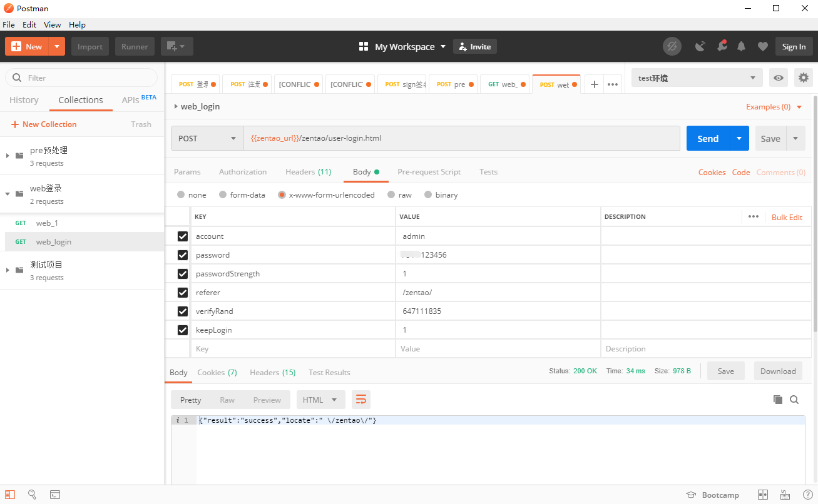The height and width of the screenshot is (504, 818).
Task: Click the pre预处理 collection folder icon
Action: coord(19,155)
